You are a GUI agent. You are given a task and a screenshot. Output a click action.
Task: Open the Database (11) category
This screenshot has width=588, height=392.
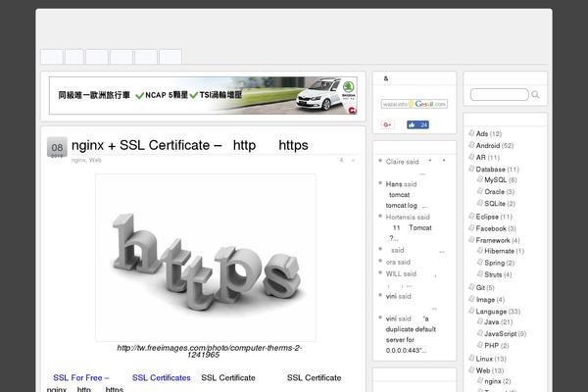tap(497, 170)
